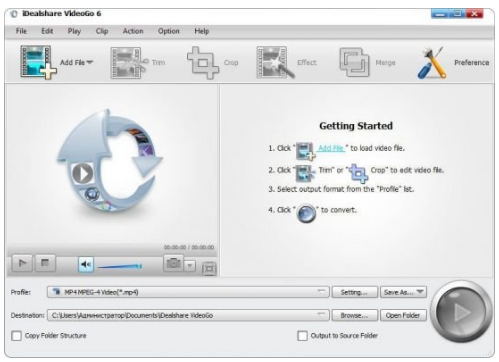Image resolution: width=499 pixels, height=362 pixels.
Task: Open the Edit menu
Action: [47, 31]
